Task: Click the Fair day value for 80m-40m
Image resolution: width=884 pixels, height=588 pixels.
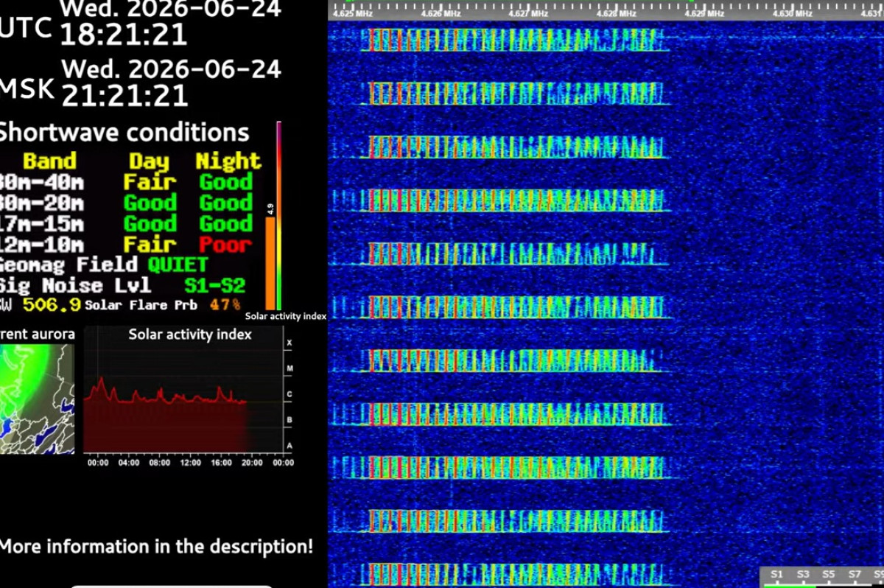Action: point(150,182)
